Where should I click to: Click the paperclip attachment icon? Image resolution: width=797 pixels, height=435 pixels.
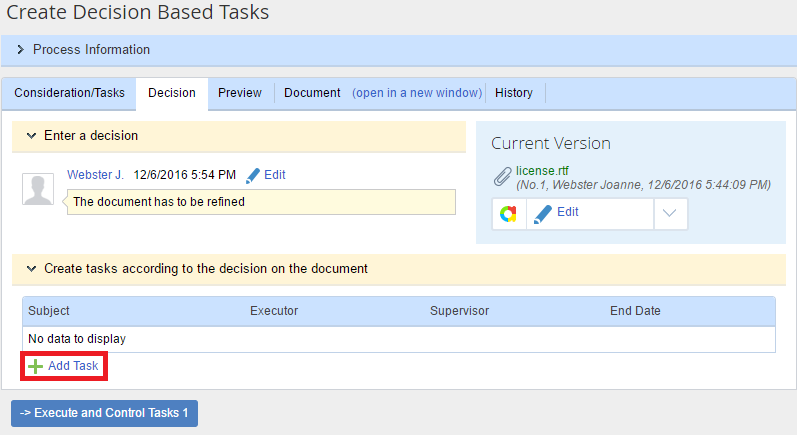click(x=503, y=177)
